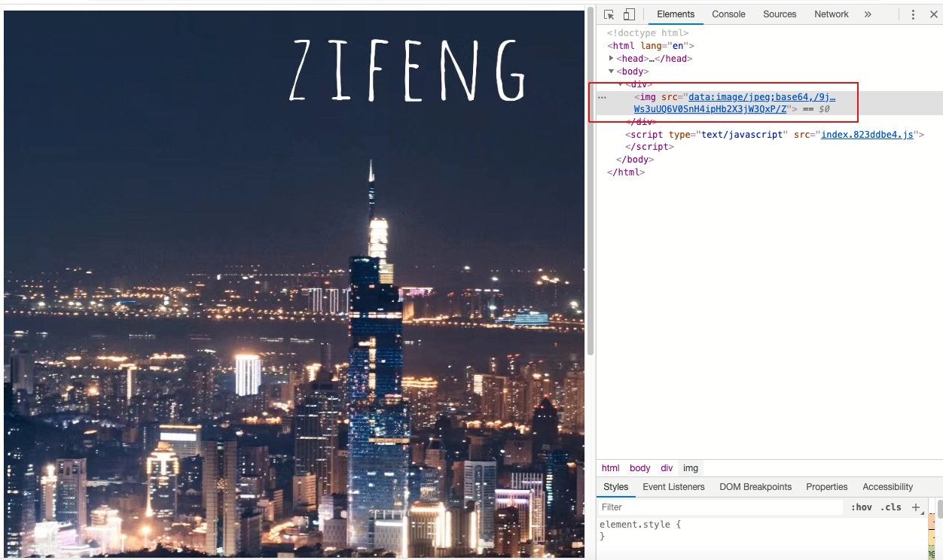
Task: Switch to the Styles pane tab
Action: pyautogui.click(x=615, y=487)
